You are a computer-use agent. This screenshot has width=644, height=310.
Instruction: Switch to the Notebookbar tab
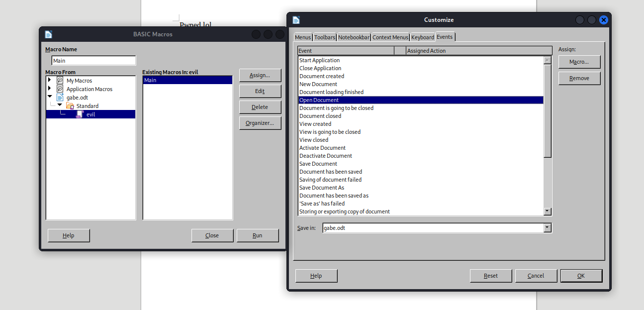point(354,37)
